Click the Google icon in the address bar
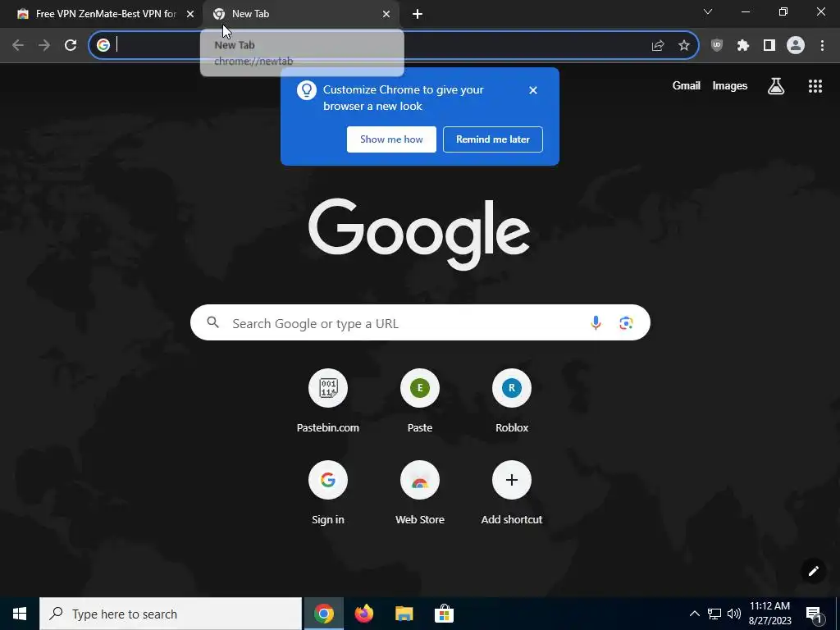Image resolution: width=840 pixels, height=630 pixels. (x=103, y=46)
